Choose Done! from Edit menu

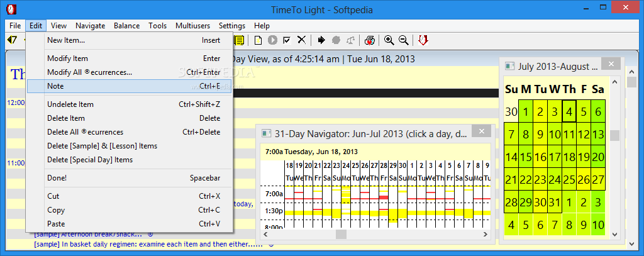pos(130,178)
